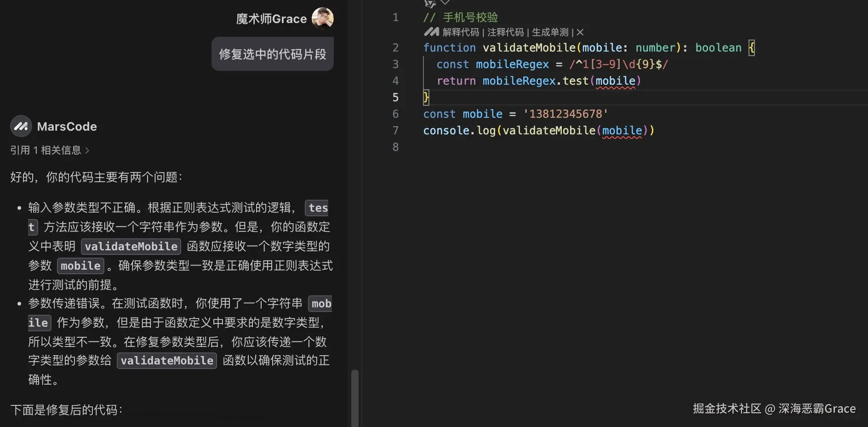This screenshot has height=427, width=868.
Task: Click the underlined mobile argument on line 4
Action: pyautogui.click(x=615, y=81)
